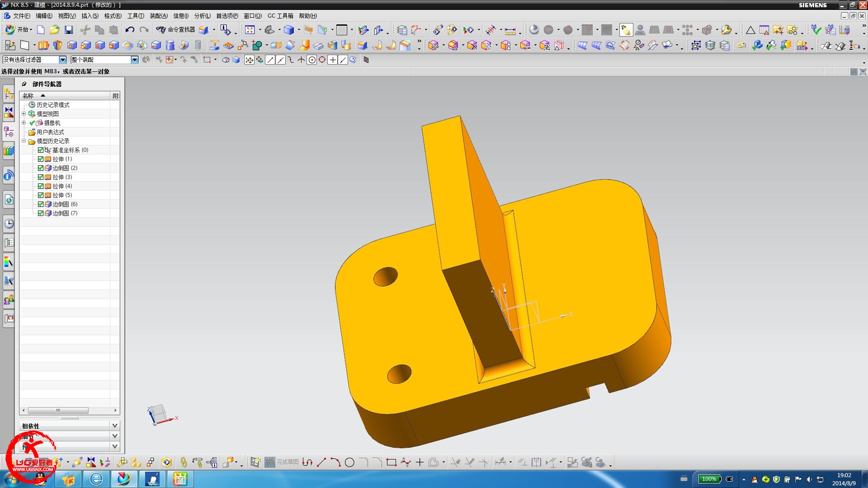Open the 分析(L) menu

pos(202,16)
